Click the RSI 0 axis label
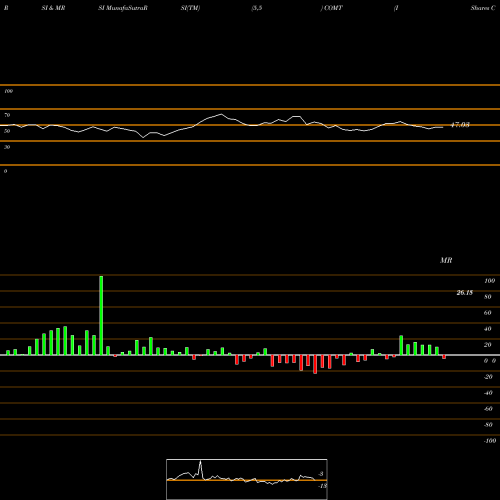The image size is (500, 500). [5, 171]
